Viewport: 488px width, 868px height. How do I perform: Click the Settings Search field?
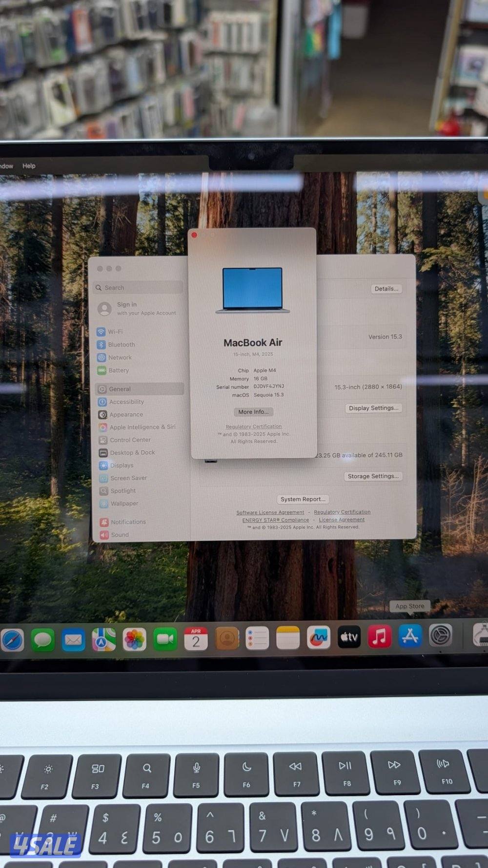coord(138,288)
